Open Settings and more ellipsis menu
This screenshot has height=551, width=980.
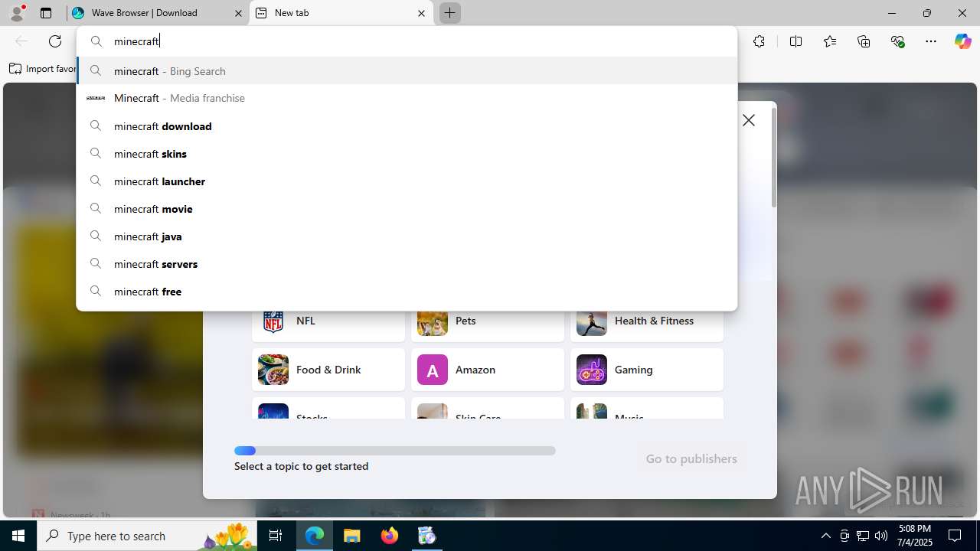pyautogui.click(x=931, y=41)
